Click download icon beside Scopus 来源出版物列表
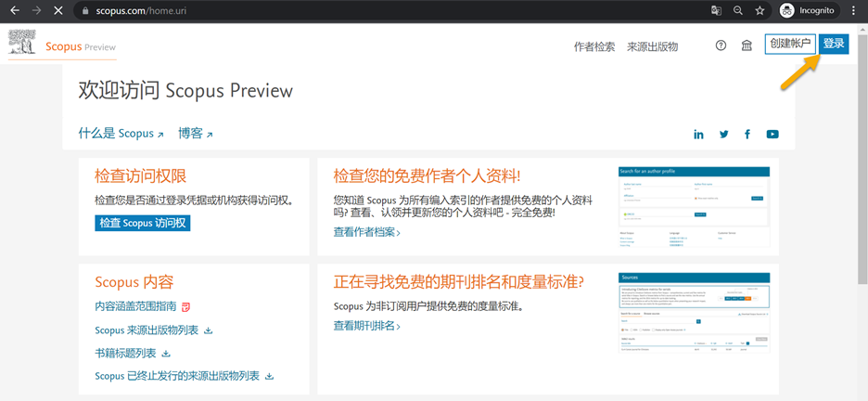 [208, 330]
